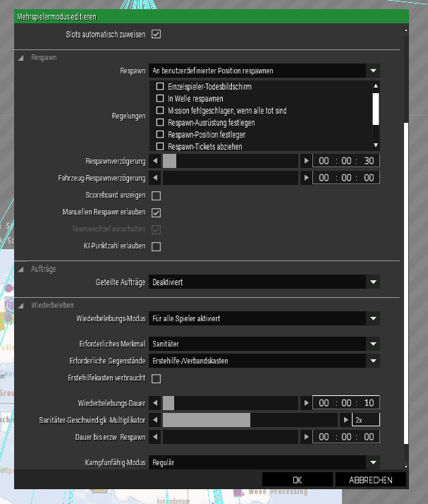Toggle Manuellen Respawn erlauben checkbox
Screen dimensions: 428x504
click(157, 212)
